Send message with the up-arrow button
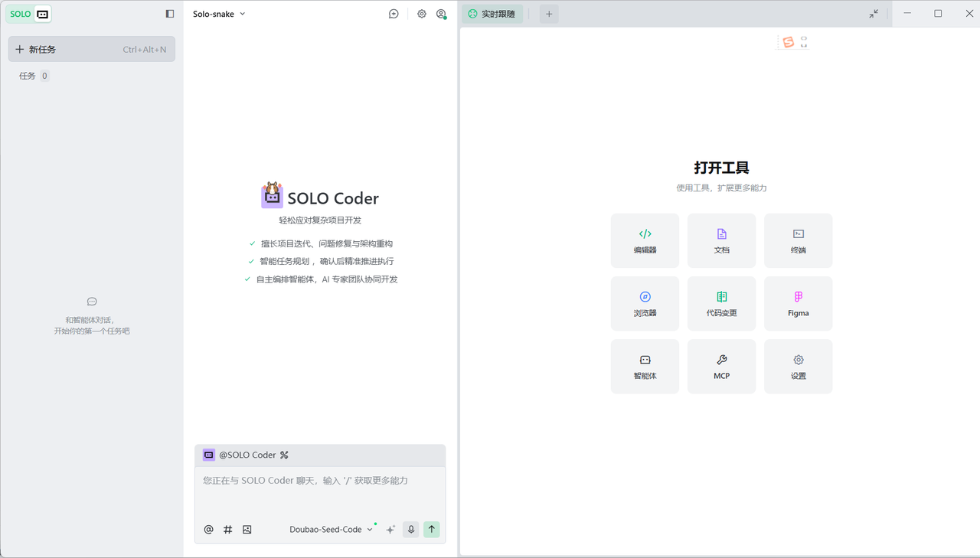 432,529
